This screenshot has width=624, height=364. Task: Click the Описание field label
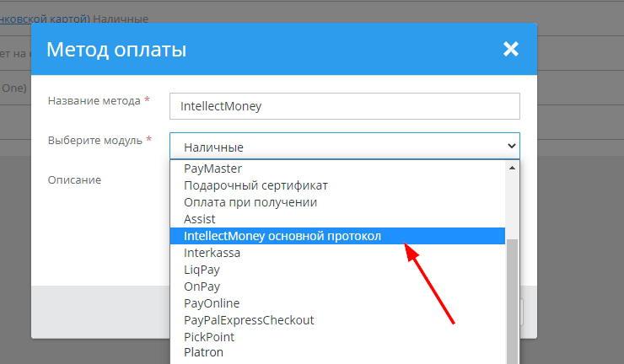pyautogui.click(x=74, y=179)
